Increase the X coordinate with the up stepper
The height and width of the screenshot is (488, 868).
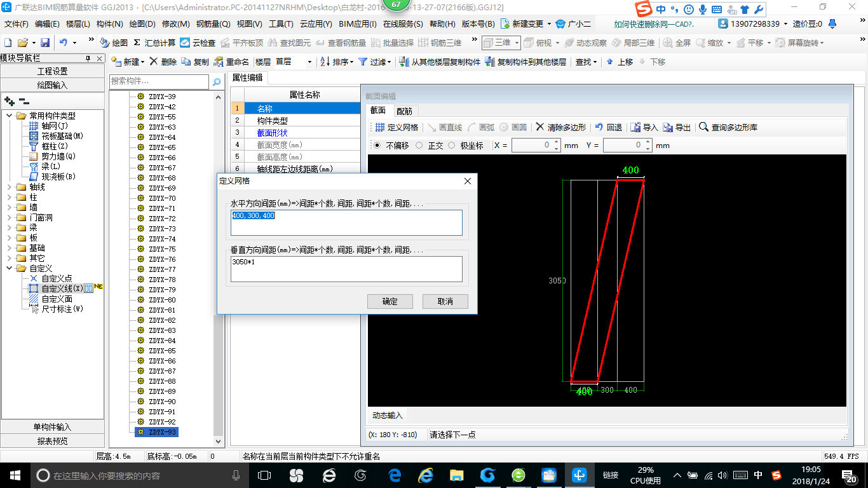pos(557,142)
